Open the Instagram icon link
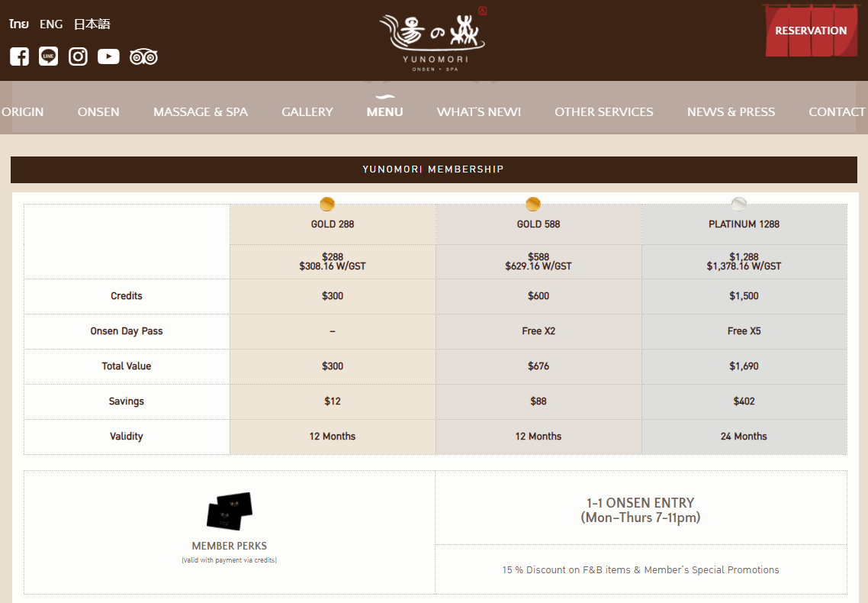The width and height of the screenshot is (868, 603). click(79, 56)
